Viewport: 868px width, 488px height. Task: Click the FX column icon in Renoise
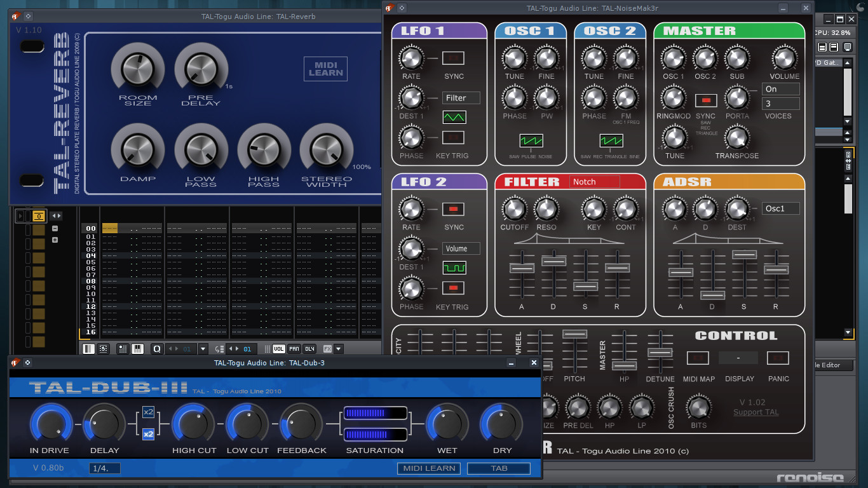point(327,349)
